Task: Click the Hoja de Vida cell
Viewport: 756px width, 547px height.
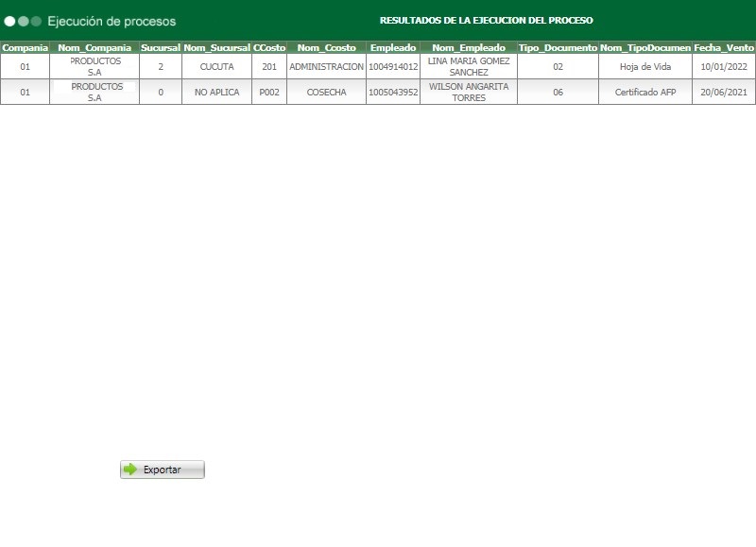Action: pos(644,64)
